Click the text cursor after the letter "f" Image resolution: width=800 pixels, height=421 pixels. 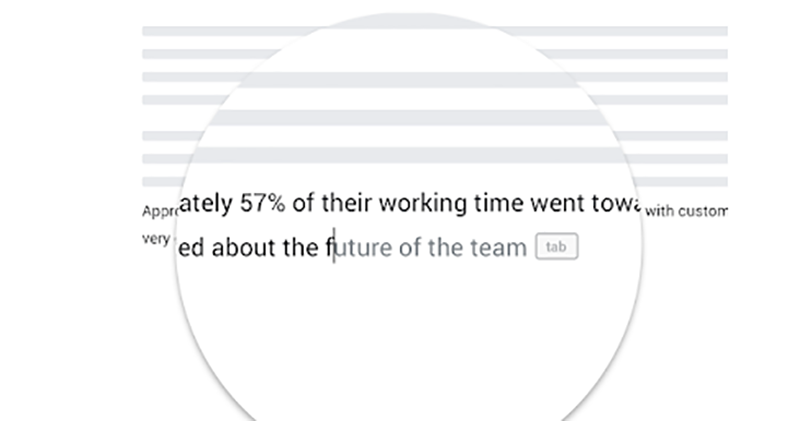pyautogui.click(x=334, y=246)
